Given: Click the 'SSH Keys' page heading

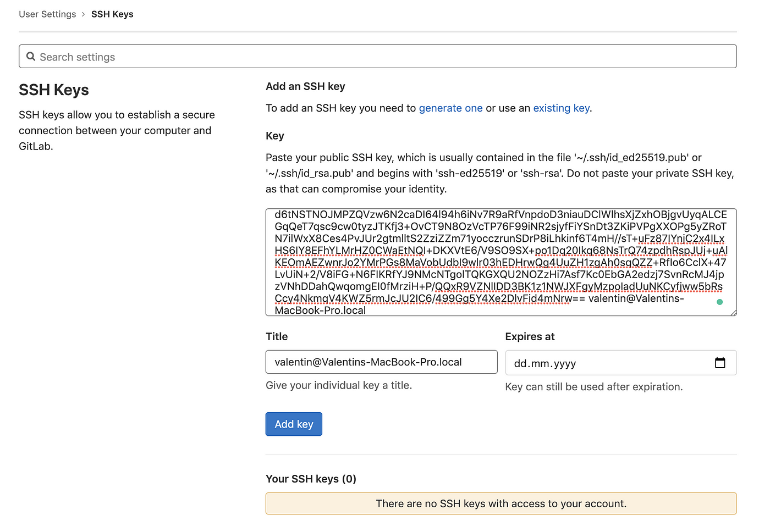Looking at the screenshot, I should click(x=54, y=90).
